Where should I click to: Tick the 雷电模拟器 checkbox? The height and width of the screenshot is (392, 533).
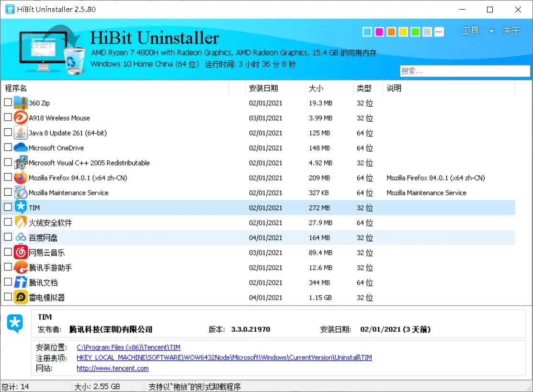[8, 296]
